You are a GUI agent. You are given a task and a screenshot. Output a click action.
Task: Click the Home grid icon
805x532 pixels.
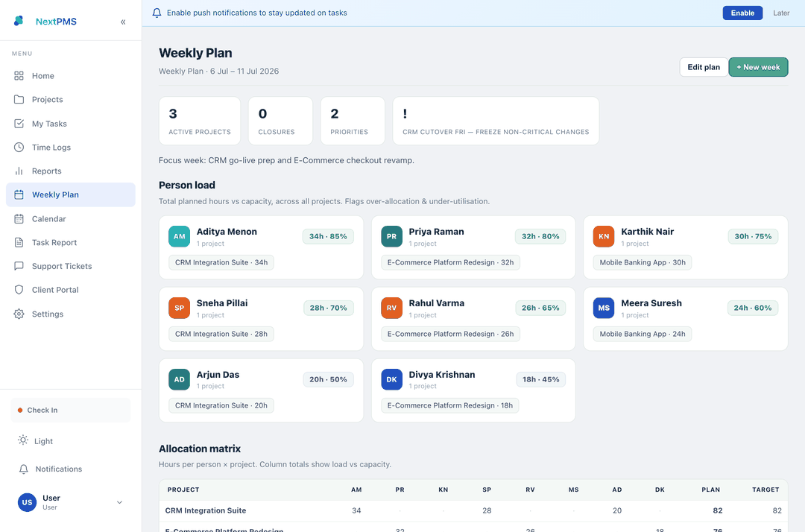(x=19, y=76)
